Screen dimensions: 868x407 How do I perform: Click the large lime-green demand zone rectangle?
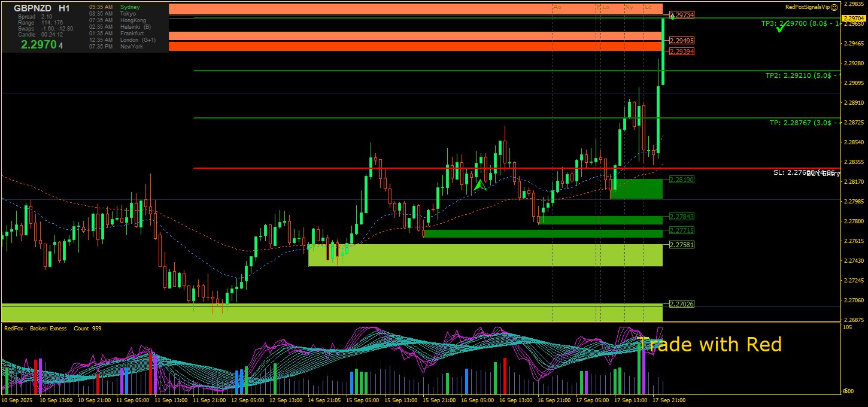(485, 255)
